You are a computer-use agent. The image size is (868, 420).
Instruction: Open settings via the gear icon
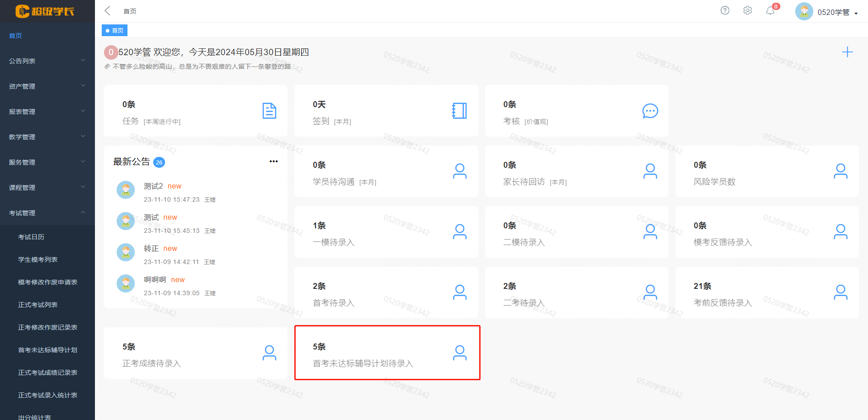(747, 10)
